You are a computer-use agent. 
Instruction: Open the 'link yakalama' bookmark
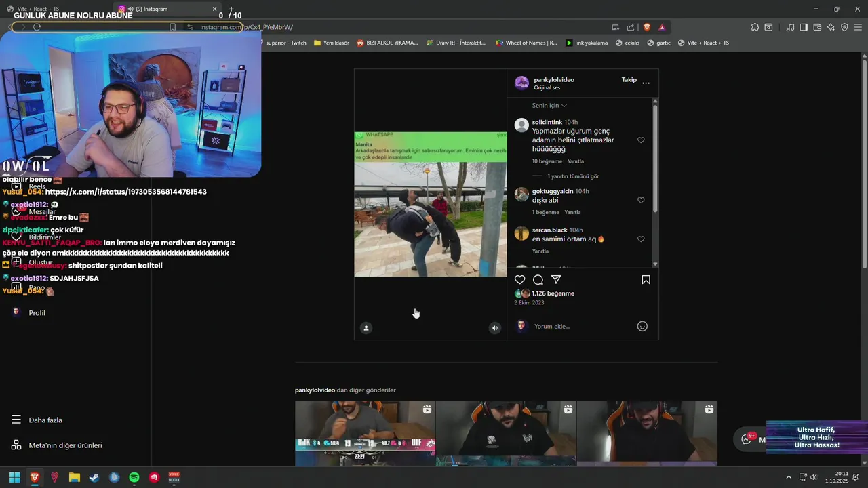(587, 43)
